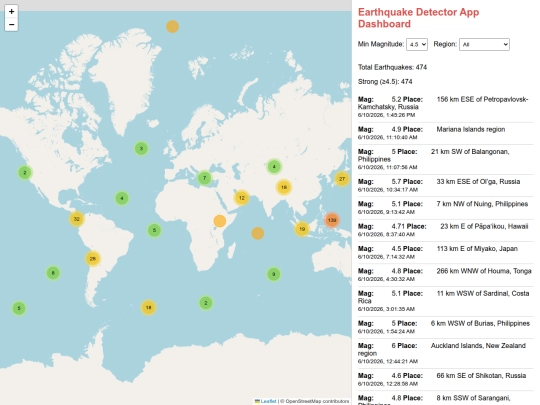Click the Strong (≥4.5): 474 text

point(385,82)
